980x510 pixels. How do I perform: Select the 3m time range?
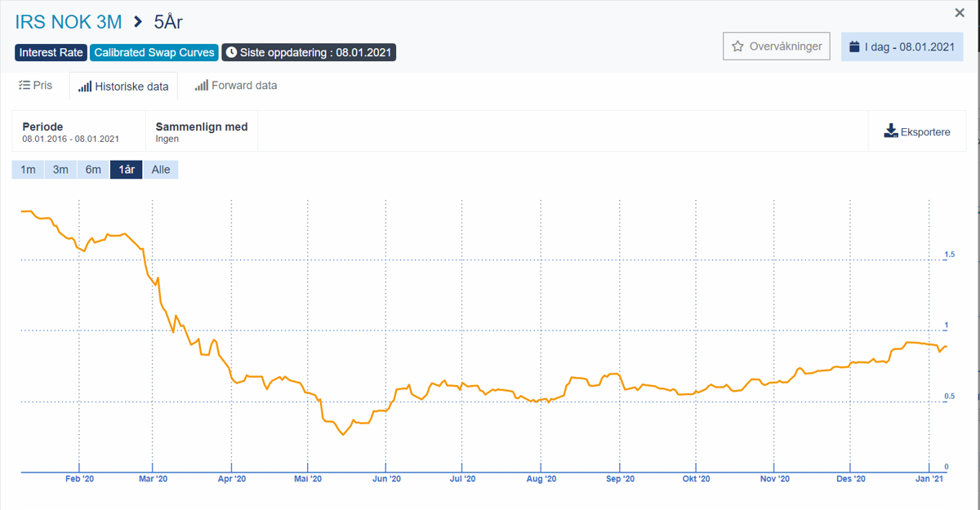[60, 170]
